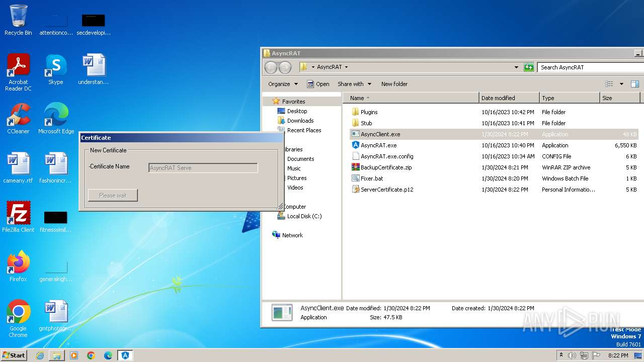The width and height of the screenshot is (644, 362).
Task: Select the AsyncClient.exe file row
Action: click(493, 134)
